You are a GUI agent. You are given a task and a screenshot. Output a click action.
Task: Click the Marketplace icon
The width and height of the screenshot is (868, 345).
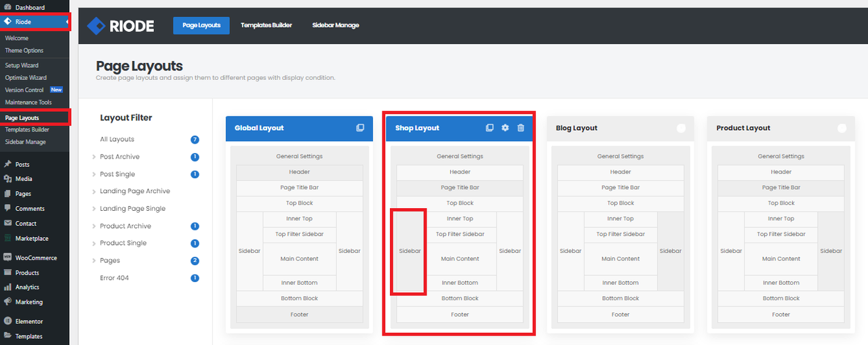[7, 239]
